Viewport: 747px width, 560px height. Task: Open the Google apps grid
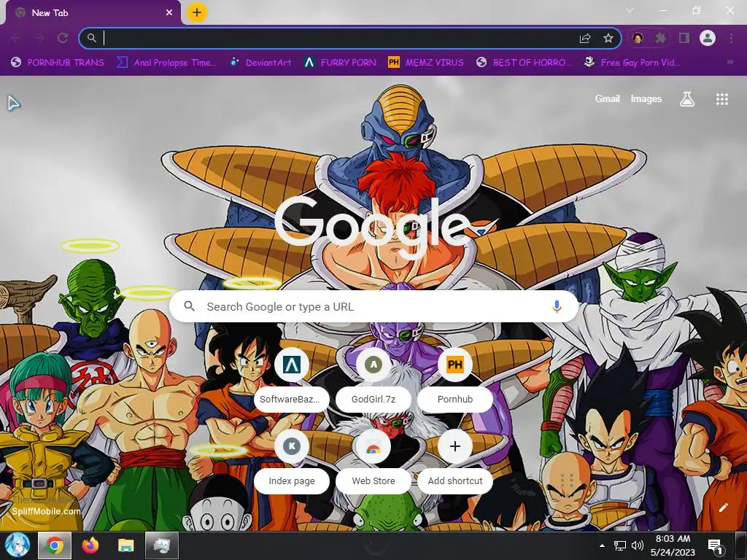pos(721,99)
